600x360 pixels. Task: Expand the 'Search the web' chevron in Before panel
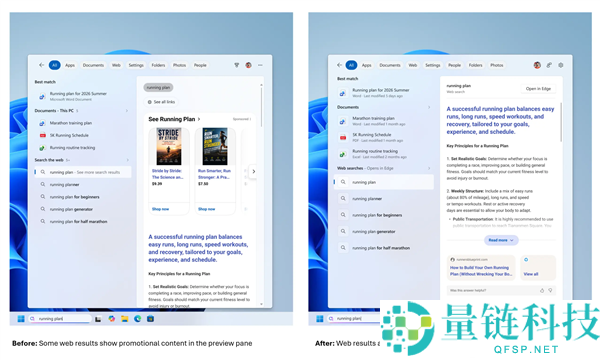click(x=127, y=160)
